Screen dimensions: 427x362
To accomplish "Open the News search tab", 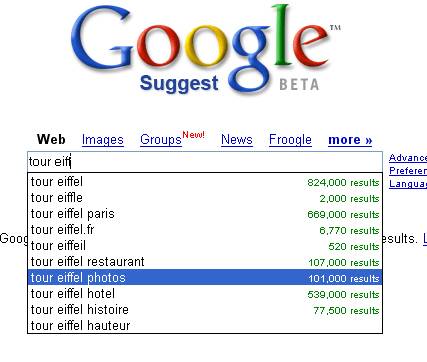I will (237, 140).
